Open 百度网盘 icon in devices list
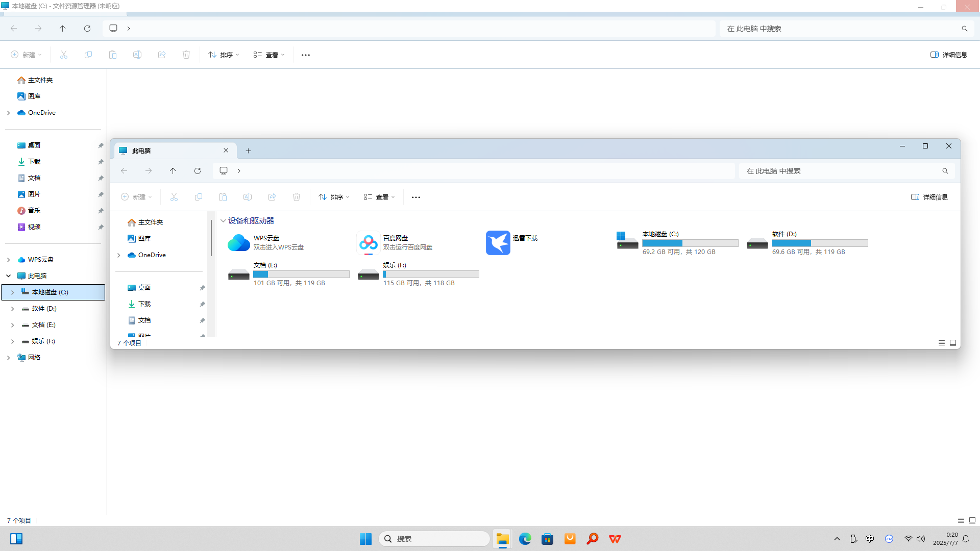This screenshot has height=551, width=980. (368, 243)
